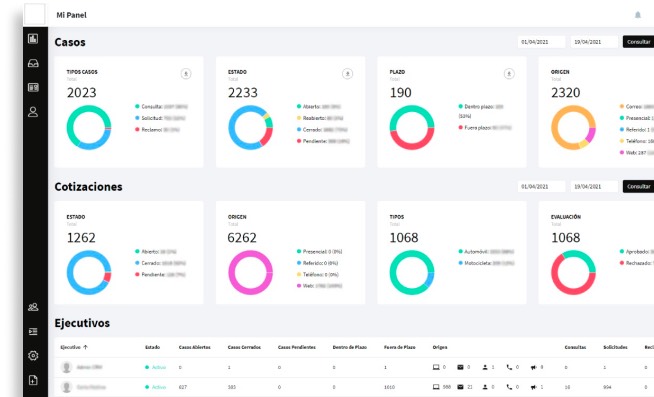Open the users group icon in sidebar
Screen dimensions: 654x397
click(x=33, y=307)
